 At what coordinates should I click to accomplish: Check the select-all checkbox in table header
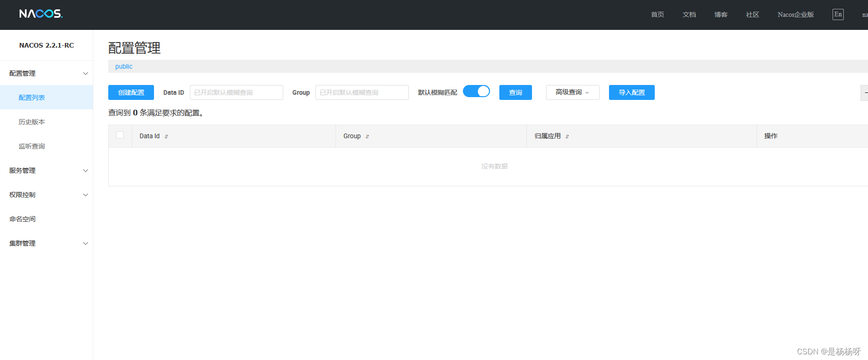[x=120, y=135]
